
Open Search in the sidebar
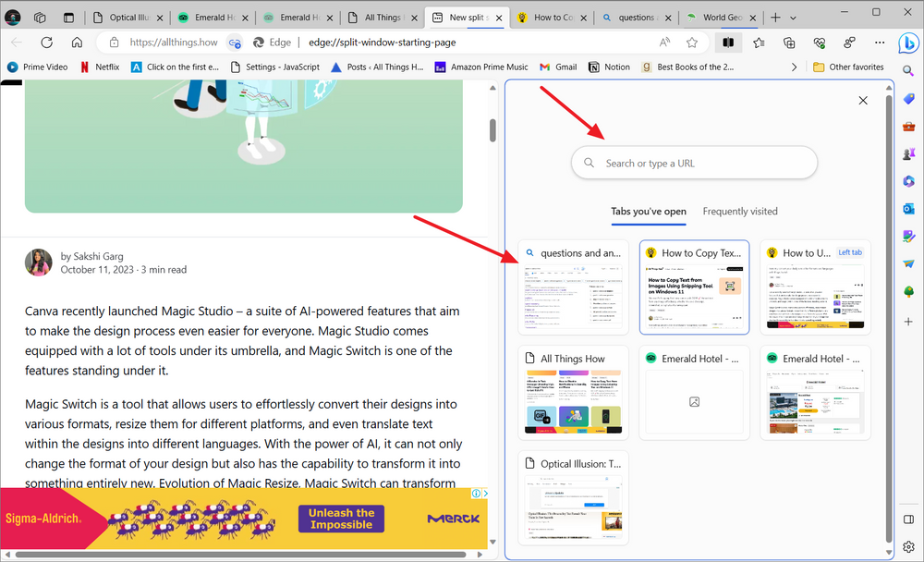909,70
